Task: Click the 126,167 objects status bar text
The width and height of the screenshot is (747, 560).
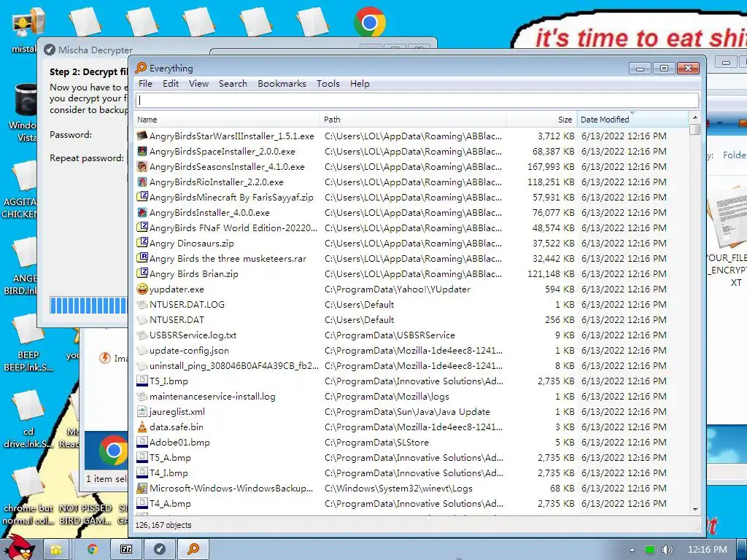Action: tap(163, 525)
